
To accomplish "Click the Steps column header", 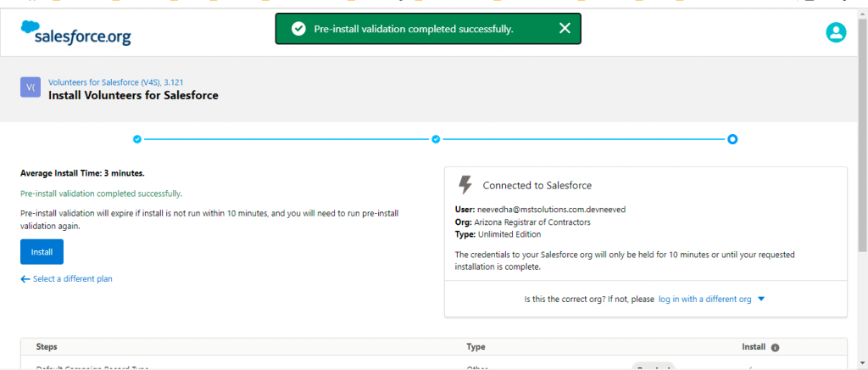I will point(47,347).
